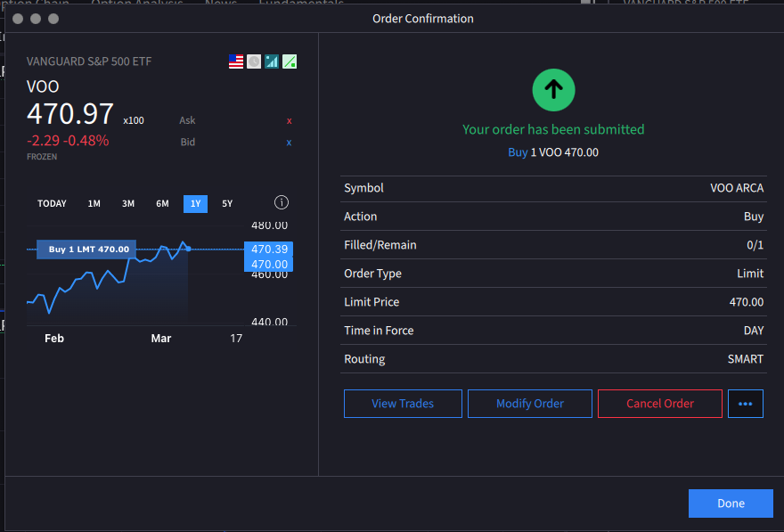Click the US flag icon

point(236,61)
